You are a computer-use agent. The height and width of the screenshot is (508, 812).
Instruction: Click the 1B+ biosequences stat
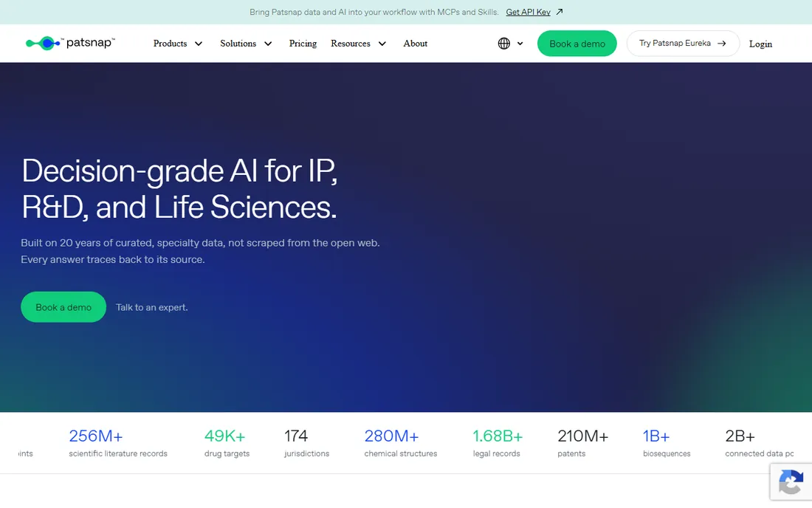pyautogui.click(x=667, y=443)
